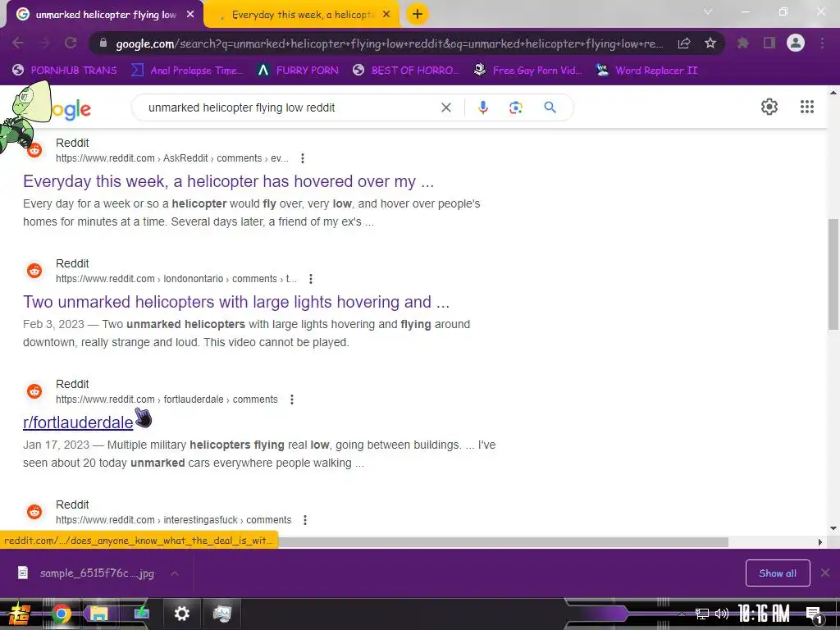Click the horizontal scrollbar thumb
This screenshot has height=630, width=840.
[503, 542]
